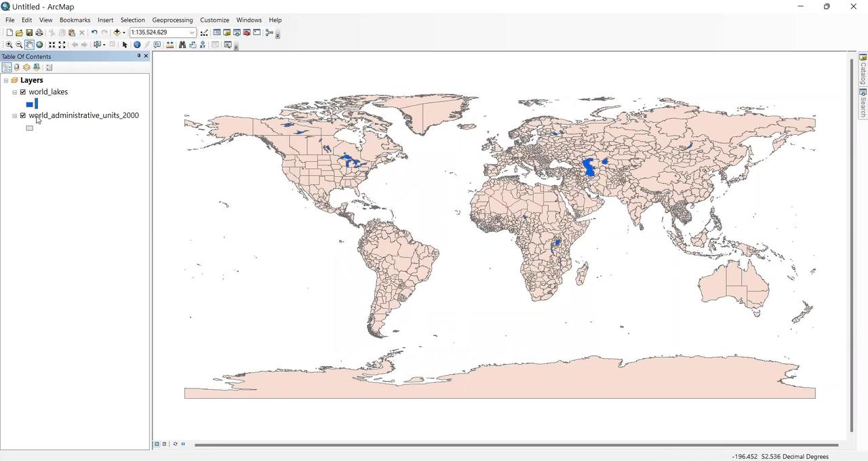
Task: Select the Add Data tool
Action: pos(117,33)
